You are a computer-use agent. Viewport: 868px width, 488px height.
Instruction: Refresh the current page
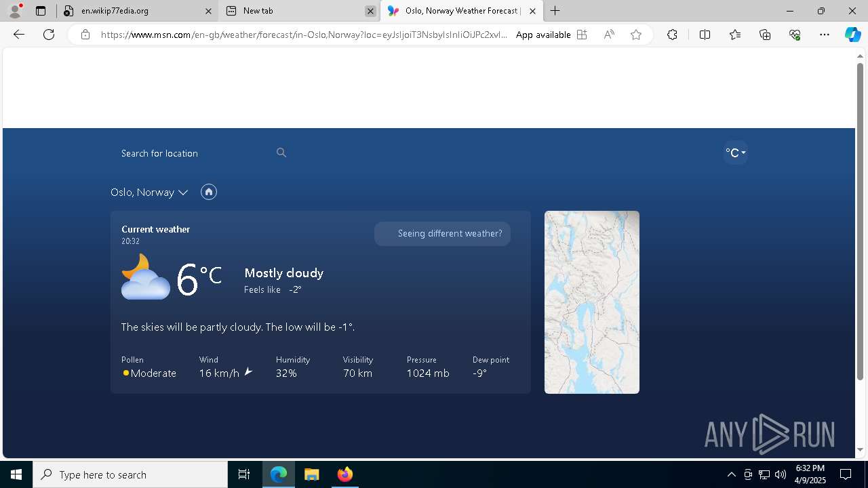[49, 35]
